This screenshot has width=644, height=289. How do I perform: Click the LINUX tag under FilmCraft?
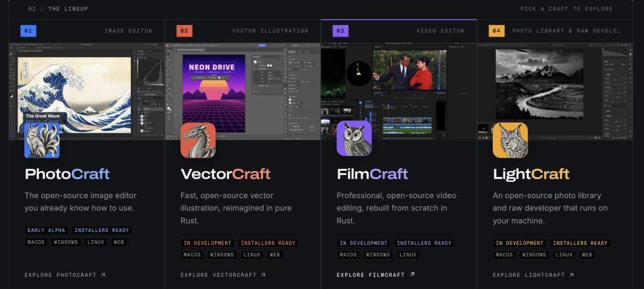coord(408,255)
